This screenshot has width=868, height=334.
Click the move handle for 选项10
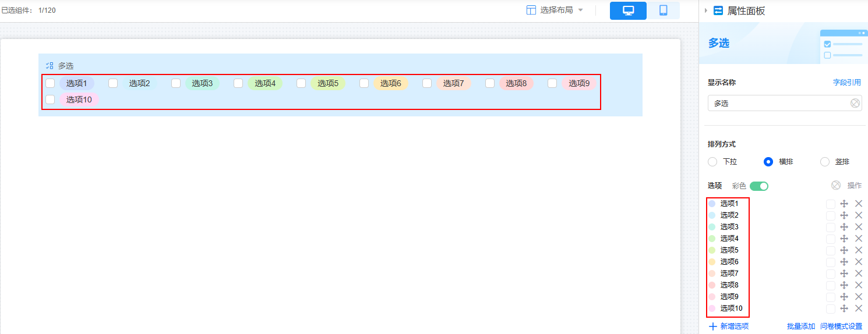pyautogui.click(x=844, y=308)
